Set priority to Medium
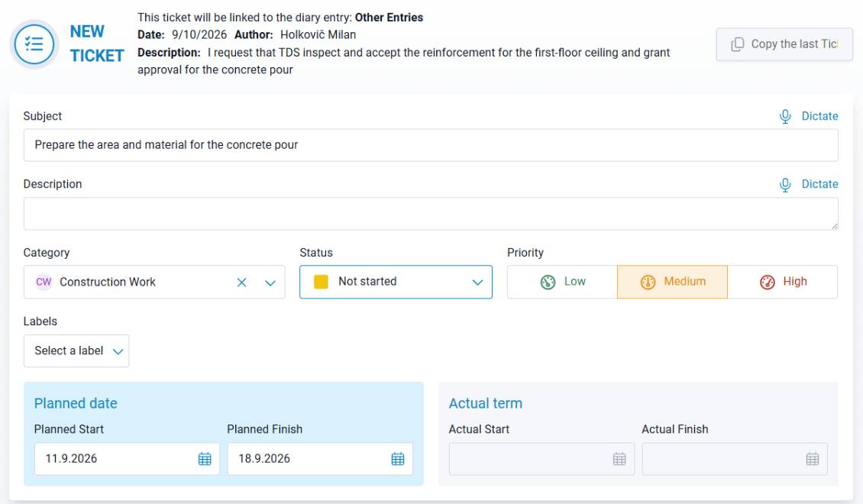This screenshot has width=863, height=504. [673, 282]
